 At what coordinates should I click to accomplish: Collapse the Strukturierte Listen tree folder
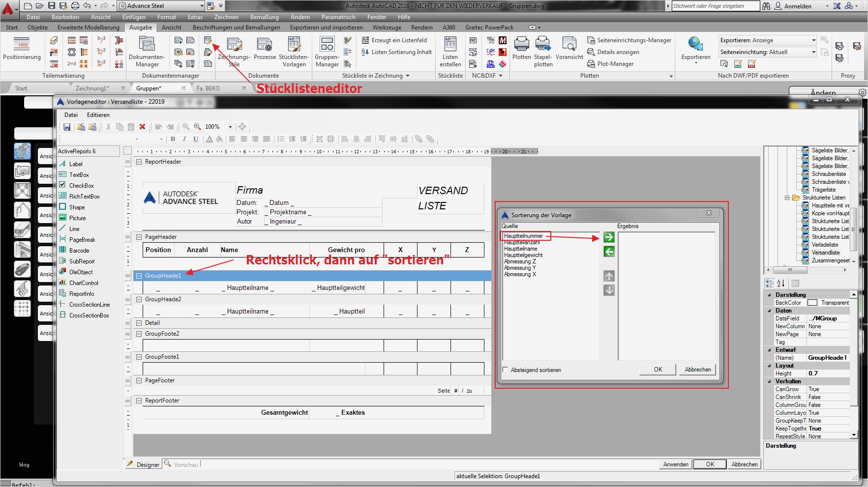click(787, 198)
